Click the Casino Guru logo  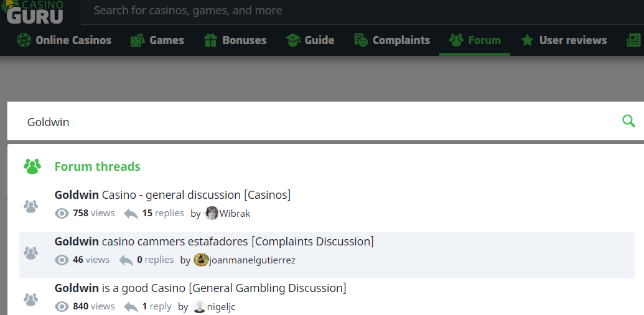click(35, 11)
